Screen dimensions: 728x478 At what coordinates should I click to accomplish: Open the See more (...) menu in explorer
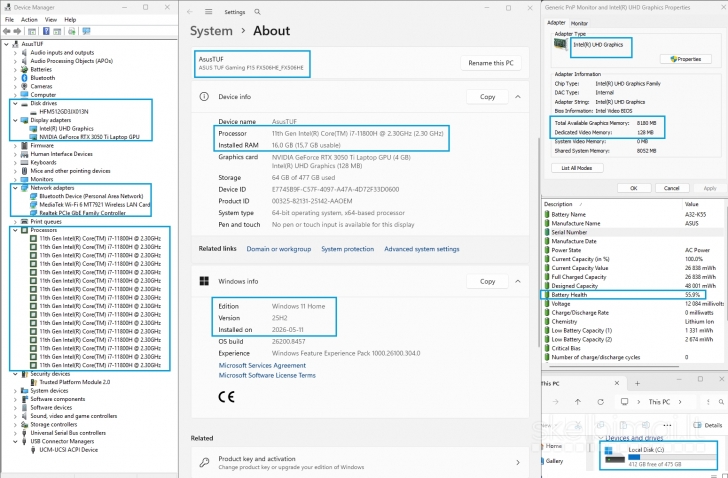click(668, 425)
